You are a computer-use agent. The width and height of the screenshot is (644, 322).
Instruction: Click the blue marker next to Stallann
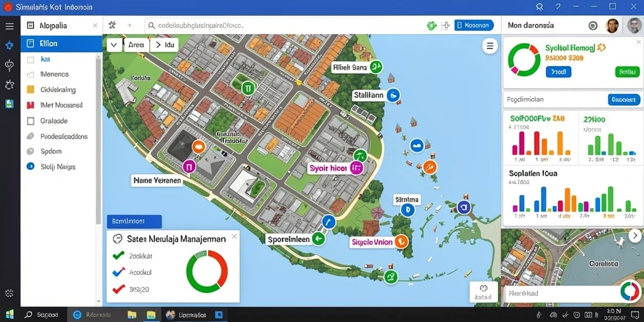[x=394, y=96]
